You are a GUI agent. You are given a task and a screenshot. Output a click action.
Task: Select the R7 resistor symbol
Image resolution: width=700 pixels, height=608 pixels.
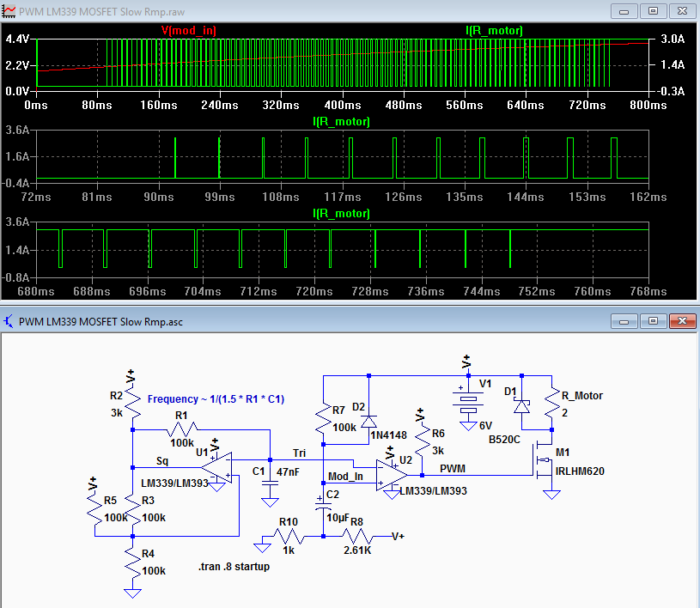323,418
